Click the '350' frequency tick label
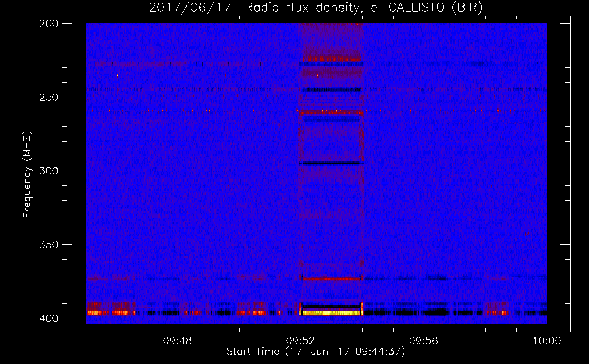Viewport: 589px width, 364px height. [48, 244]
